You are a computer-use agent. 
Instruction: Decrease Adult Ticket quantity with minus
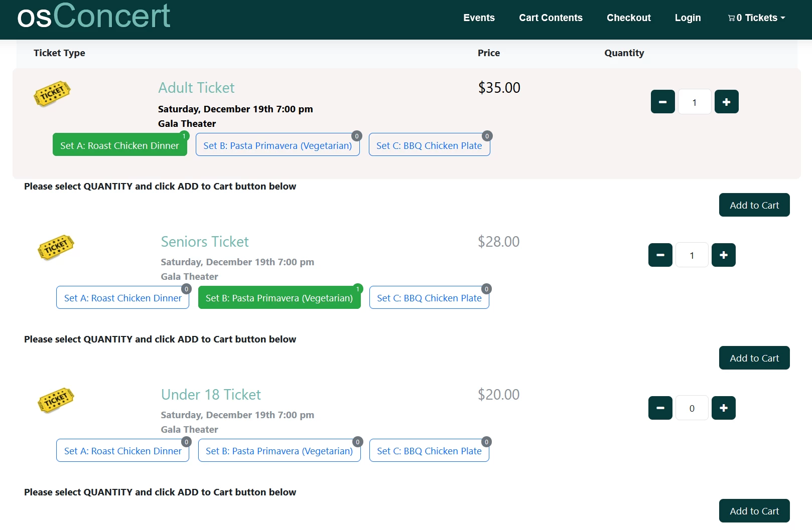click(662, 102)
